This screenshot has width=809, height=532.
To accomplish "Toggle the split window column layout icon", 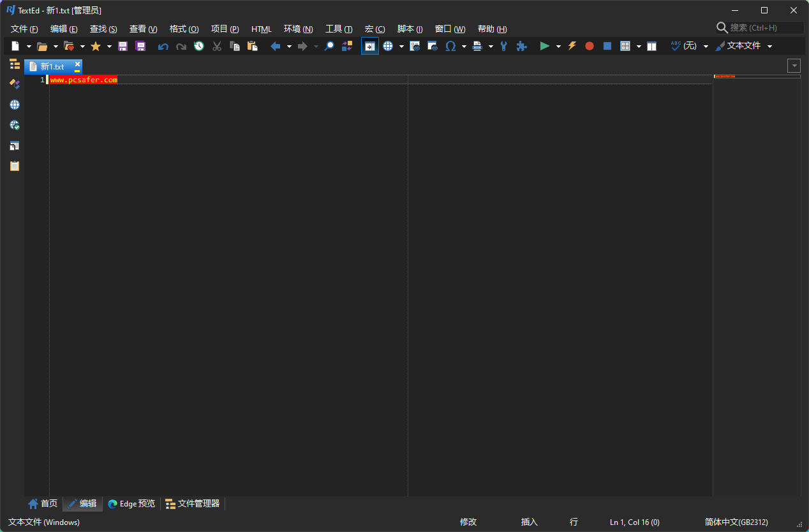I will pos(651,46).
